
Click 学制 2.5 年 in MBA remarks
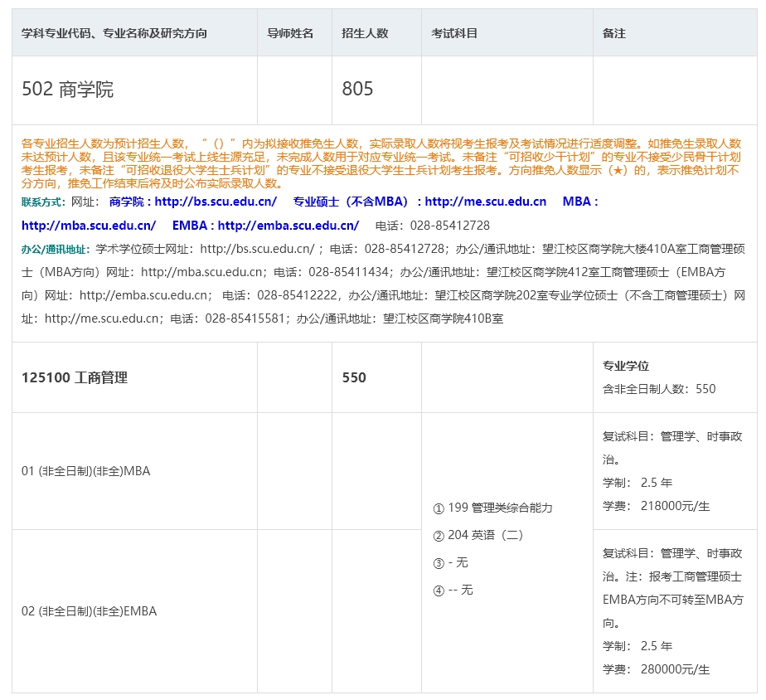pyautogui.click(x=638, y=483)
